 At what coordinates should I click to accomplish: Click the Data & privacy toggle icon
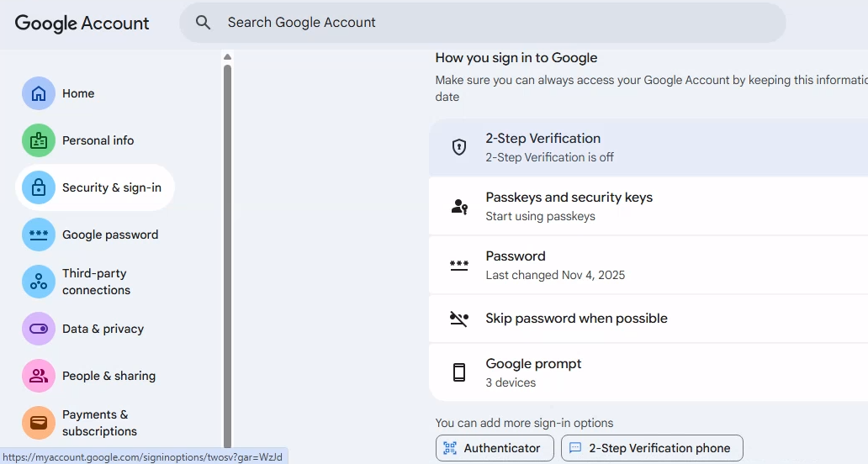pyautogui.click(x=39, y=329)
